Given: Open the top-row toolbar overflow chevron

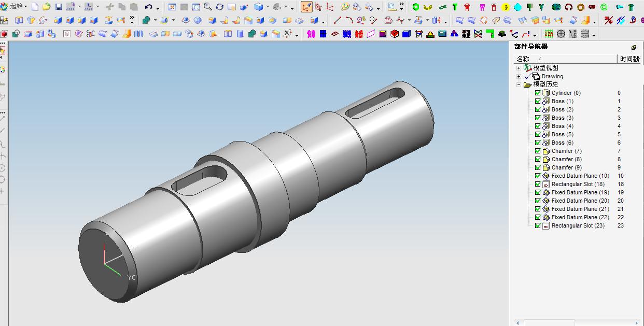Looking at the screenshot, I should pyautogui.click(x=401, y=7).
